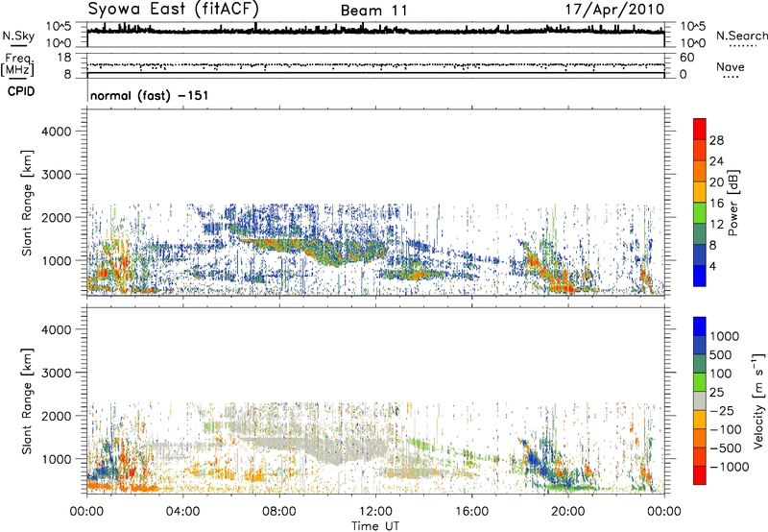Click the Slant Range label of the velocity panel
The width and height of the screenshot is (768, 532).
(27, 401)
